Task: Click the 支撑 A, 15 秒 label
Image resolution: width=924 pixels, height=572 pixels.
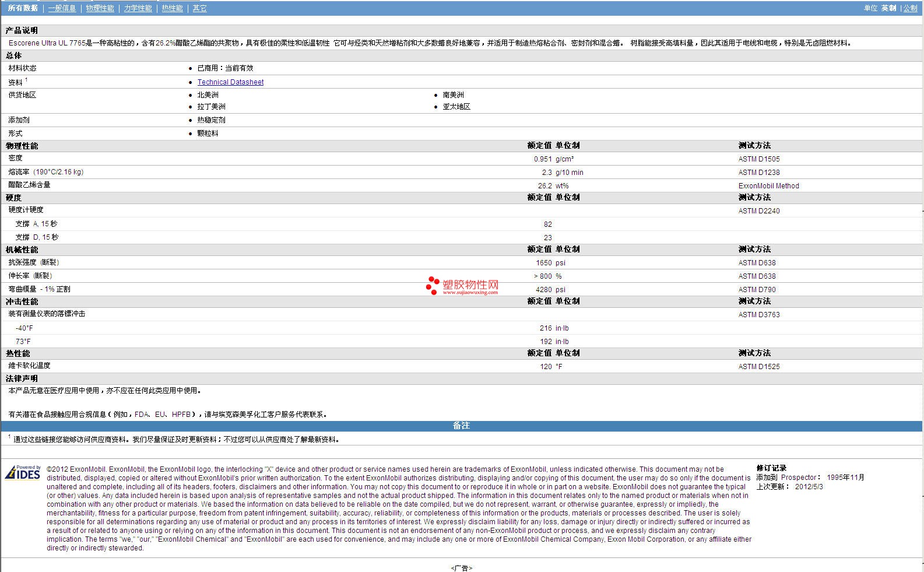Action: click(x=36, y=224)
